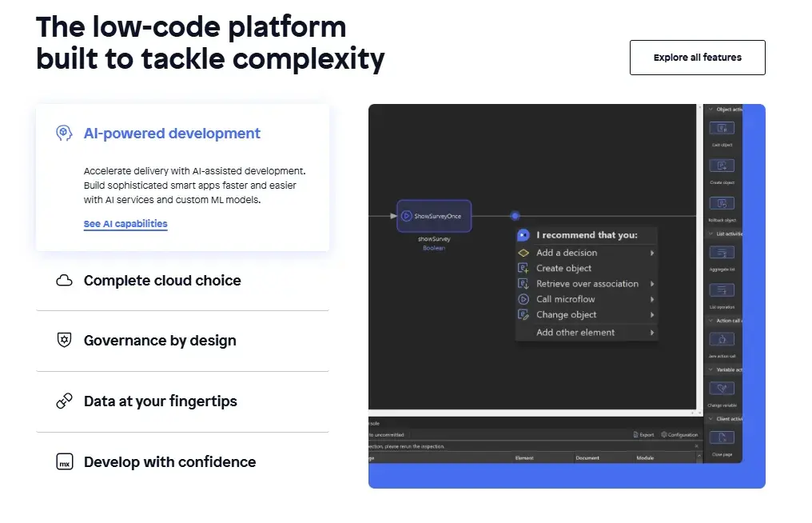
Task: Select the Create object icon in the toolbox
Action: coord(722,165)
